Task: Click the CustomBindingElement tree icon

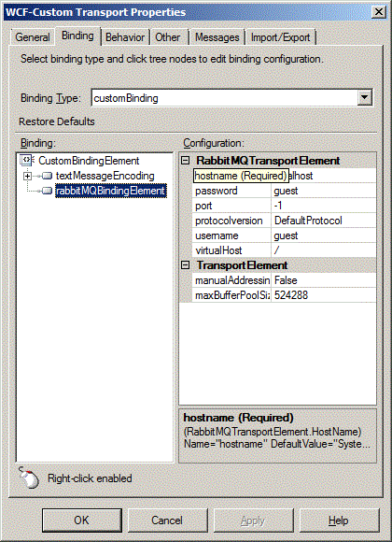Action: coord(26,161)
